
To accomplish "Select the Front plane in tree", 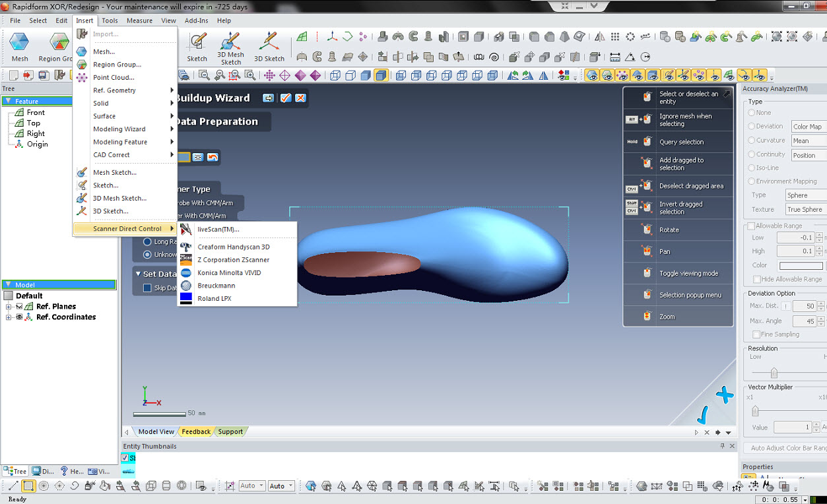I will [36, 113].
